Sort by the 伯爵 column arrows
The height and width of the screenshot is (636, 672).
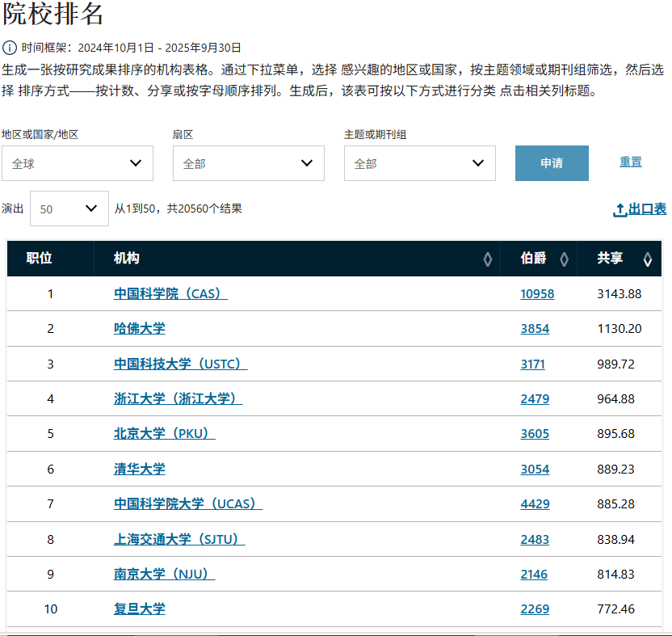click(x=564, y=259)
